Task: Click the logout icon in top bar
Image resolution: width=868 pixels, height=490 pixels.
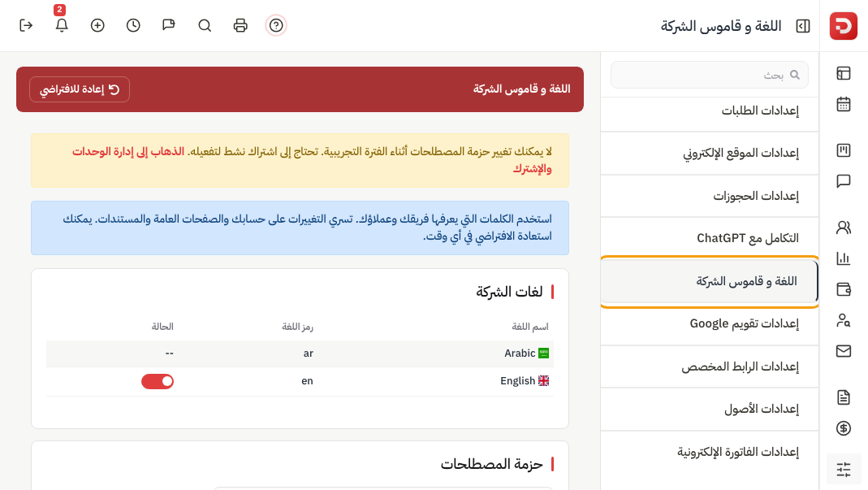Action: point(26,25)
